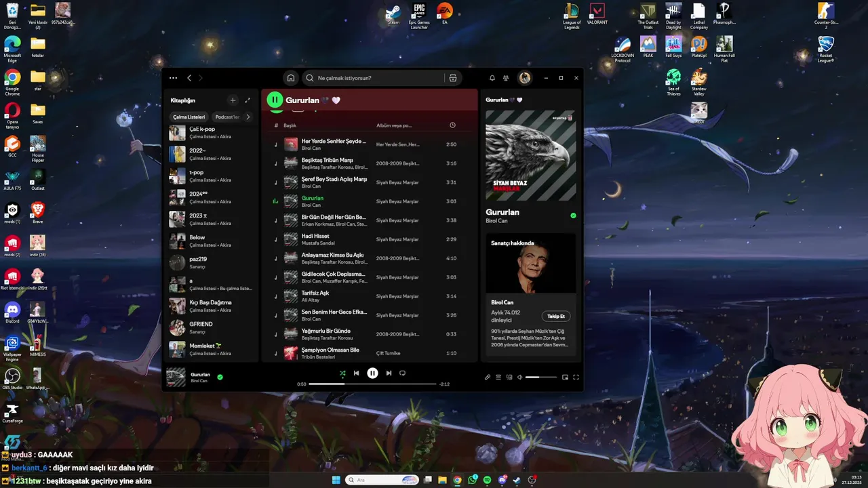Seek on the song progress bar
This screenshot has width=868, height=488.
click(372, 384)
